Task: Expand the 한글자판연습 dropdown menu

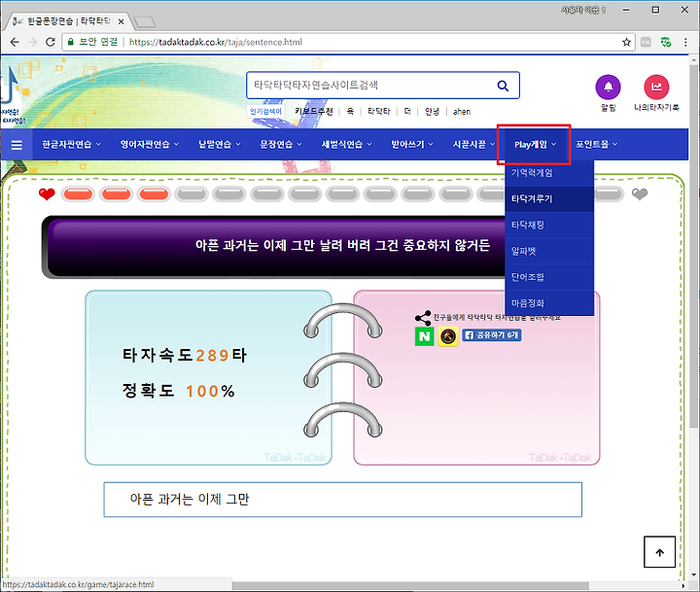Action: 71,144
